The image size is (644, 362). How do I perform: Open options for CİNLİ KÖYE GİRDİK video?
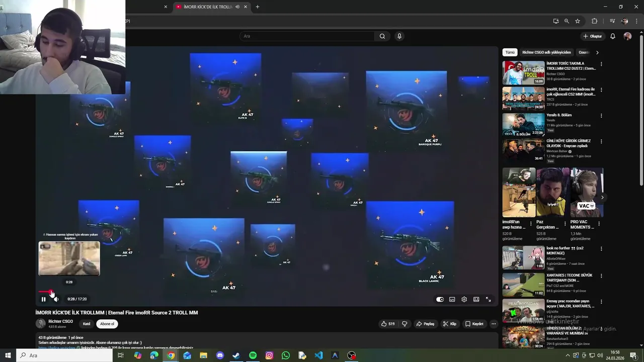601,142
